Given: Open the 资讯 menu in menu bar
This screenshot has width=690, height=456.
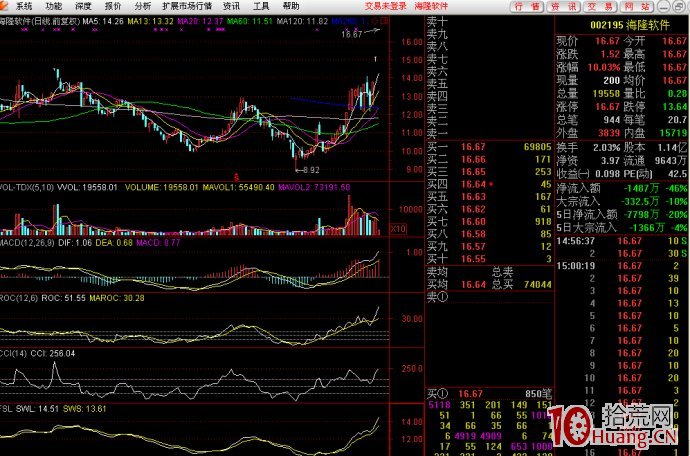Looking at the screenshot, I should (231, 6).
